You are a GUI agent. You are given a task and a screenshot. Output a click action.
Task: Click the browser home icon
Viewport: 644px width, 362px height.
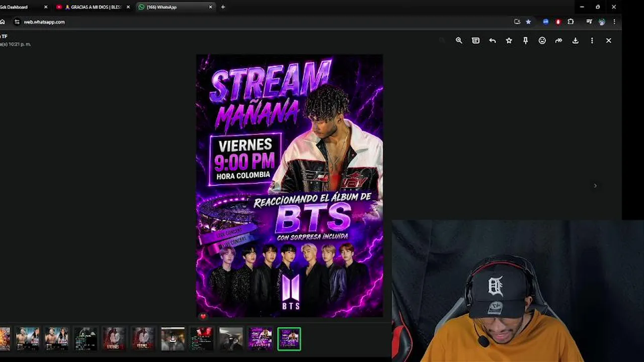pos(3,22)
